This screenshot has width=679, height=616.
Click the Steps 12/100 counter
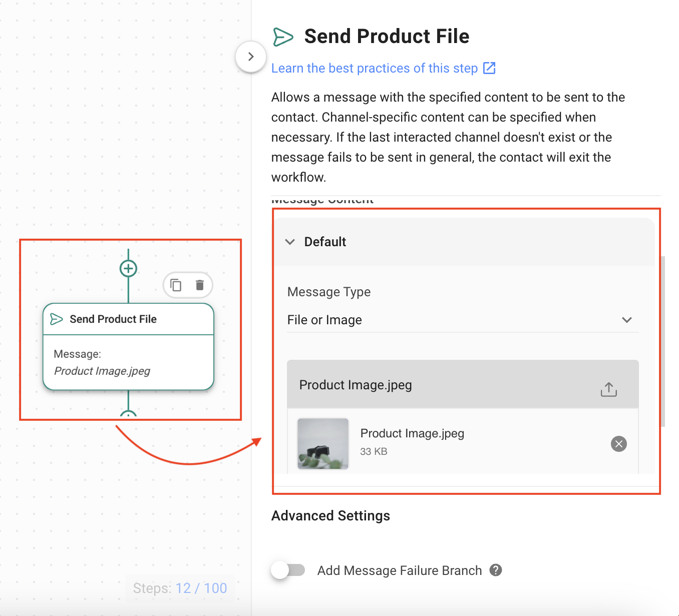(x=180, y=588)
